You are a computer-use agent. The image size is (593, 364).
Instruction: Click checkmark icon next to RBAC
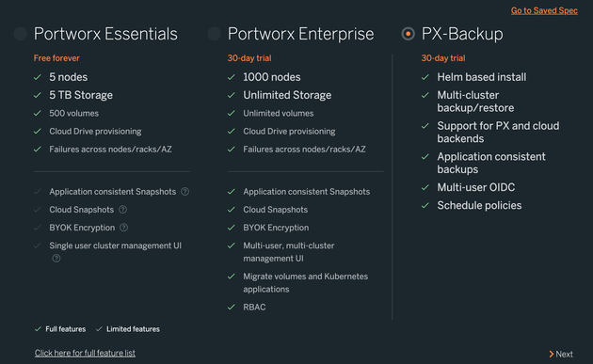232,308
